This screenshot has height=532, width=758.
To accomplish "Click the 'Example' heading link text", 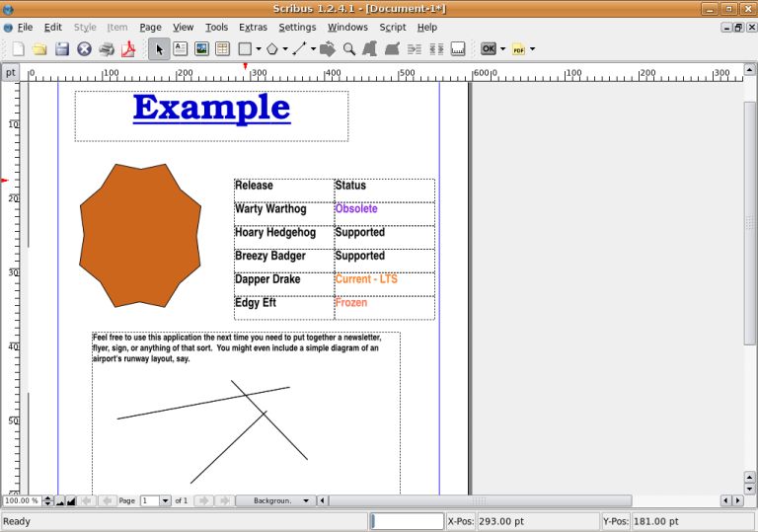I will [211, 107].
